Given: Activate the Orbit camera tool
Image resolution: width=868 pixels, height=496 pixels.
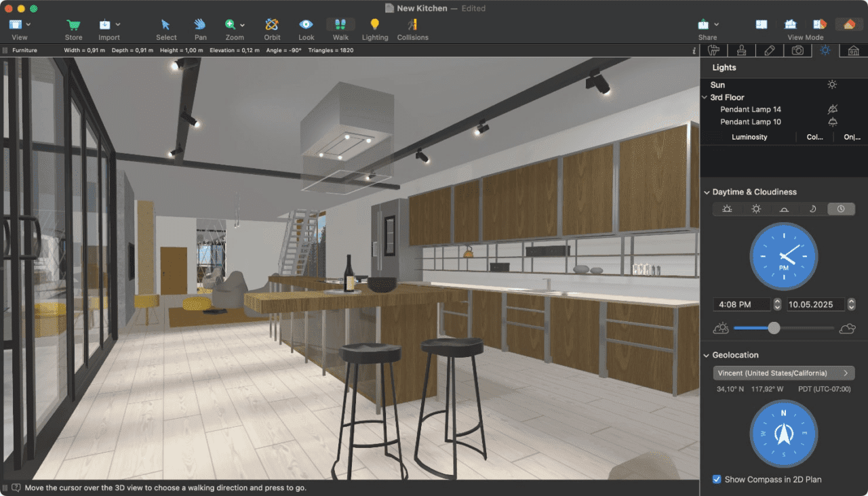Looking at the screenshot, I should 272,25.
